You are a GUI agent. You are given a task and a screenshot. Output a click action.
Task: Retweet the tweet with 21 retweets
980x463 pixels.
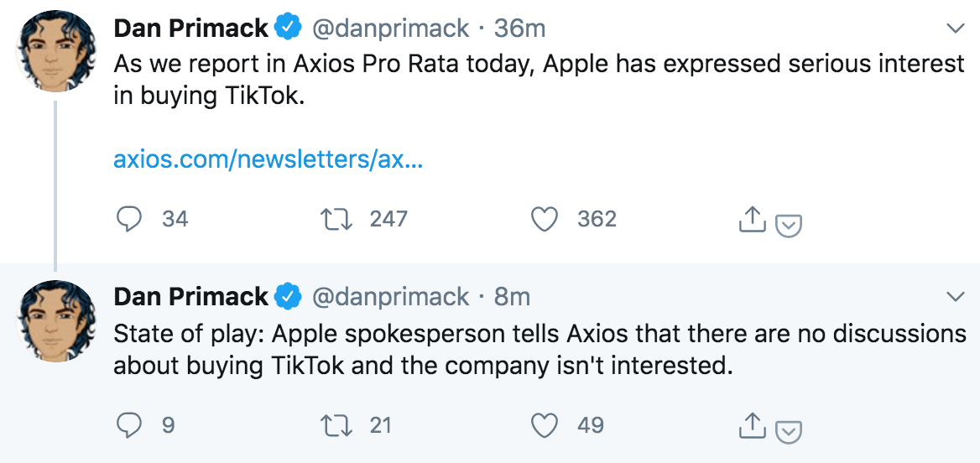336,425
